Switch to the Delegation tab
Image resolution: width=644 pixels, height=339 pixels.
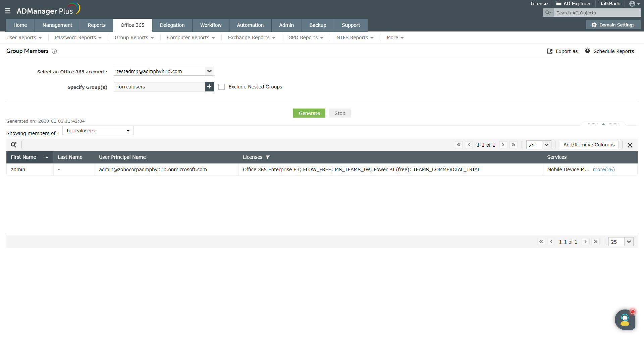[x=172, y=25]
